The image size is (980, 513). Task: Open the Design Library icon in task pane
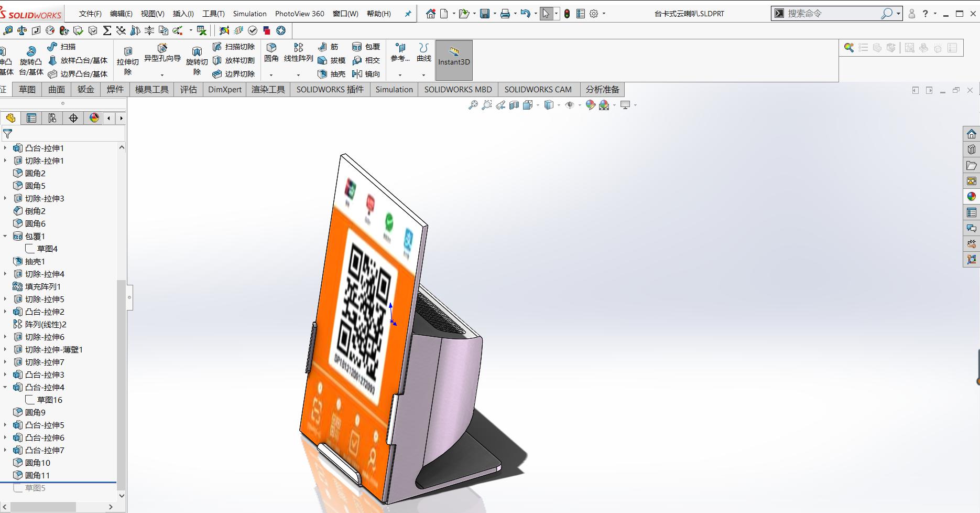pyautogui.click(x=972, y=149)
